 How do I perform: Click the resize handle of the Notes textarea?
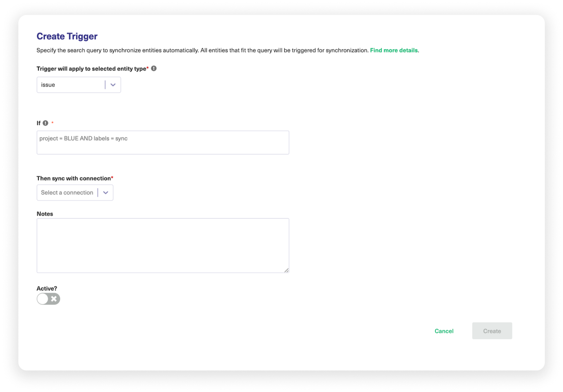click(286, 270)
